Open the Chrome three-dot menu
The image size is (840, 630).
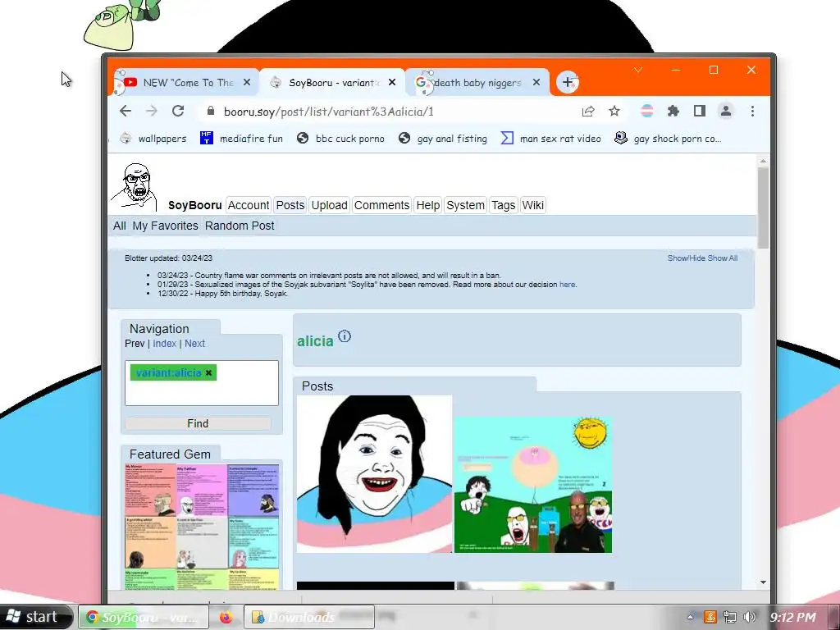pos(752,111)
